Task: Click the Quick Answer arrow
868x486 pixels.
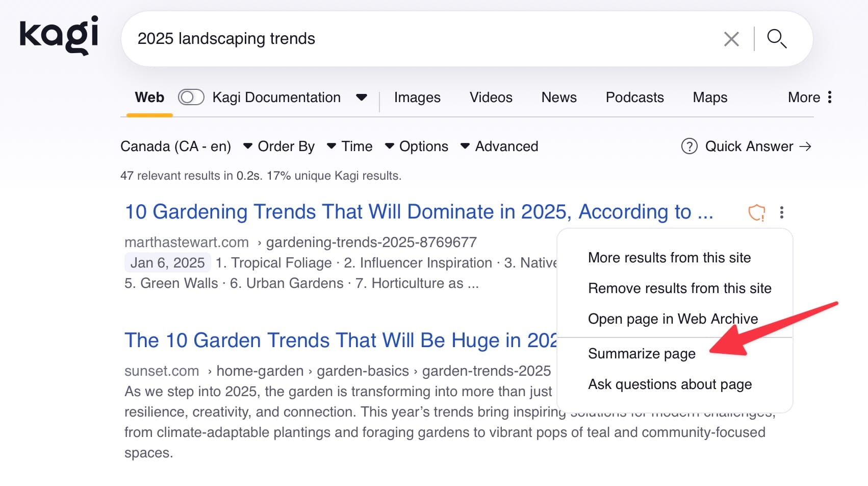Action: point(805,147)
